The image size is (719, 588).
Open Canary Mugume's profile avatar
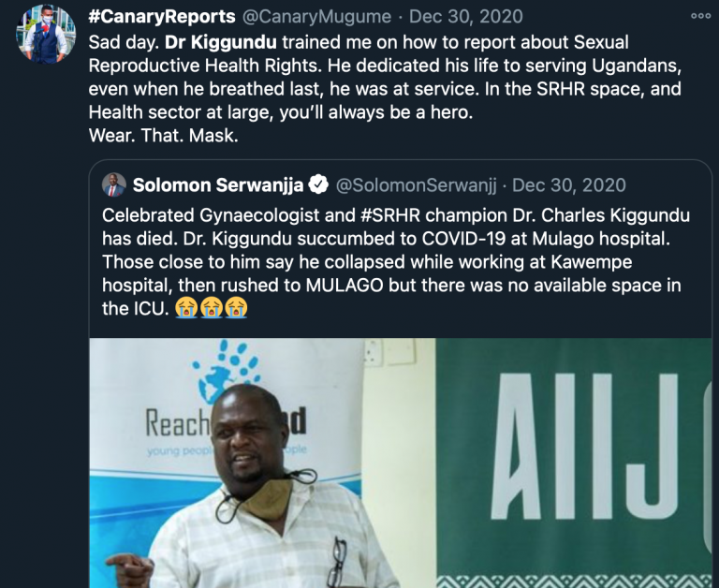(46, 35)
